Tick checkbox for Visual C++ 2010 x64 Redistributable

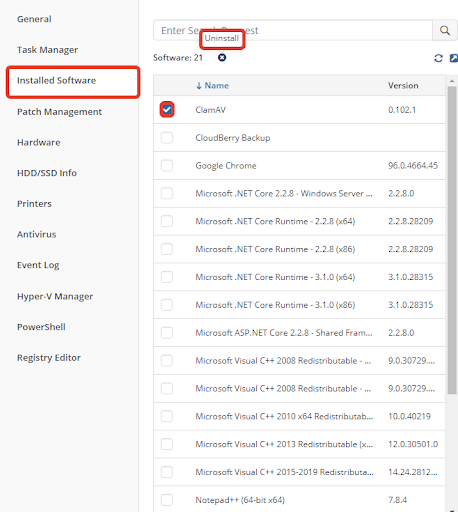167,416
